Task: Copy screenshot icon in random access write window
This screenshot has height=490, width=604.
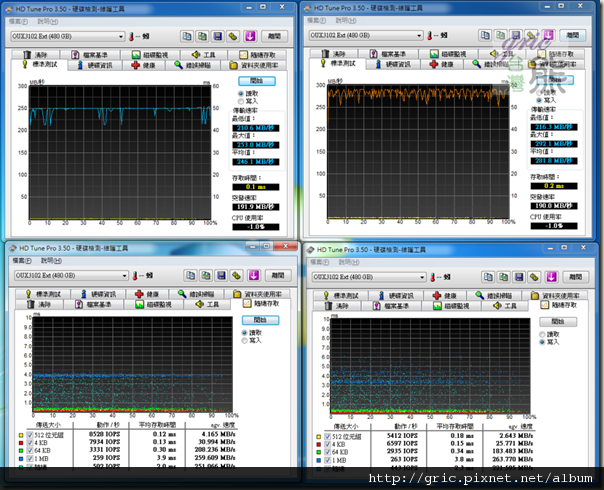Action: click(x=503, y=277)
